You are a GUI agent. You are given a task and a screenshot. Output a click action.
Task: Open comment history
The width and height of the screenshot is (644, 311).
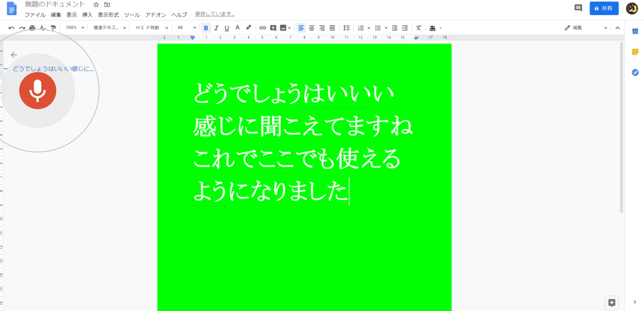[578, 8]
